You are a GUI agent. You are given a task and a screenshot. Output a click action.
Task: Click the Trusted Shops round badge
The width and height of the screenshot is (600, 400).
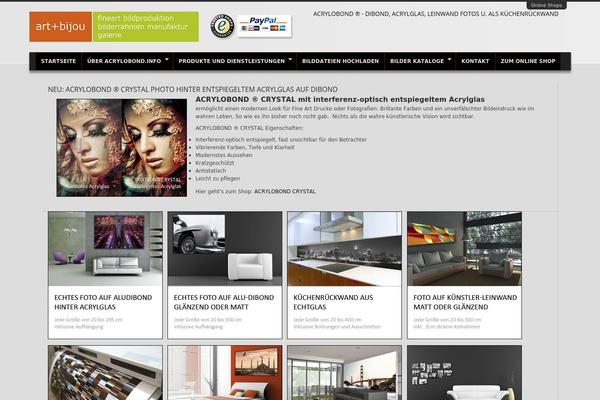(x=222, y=26)
